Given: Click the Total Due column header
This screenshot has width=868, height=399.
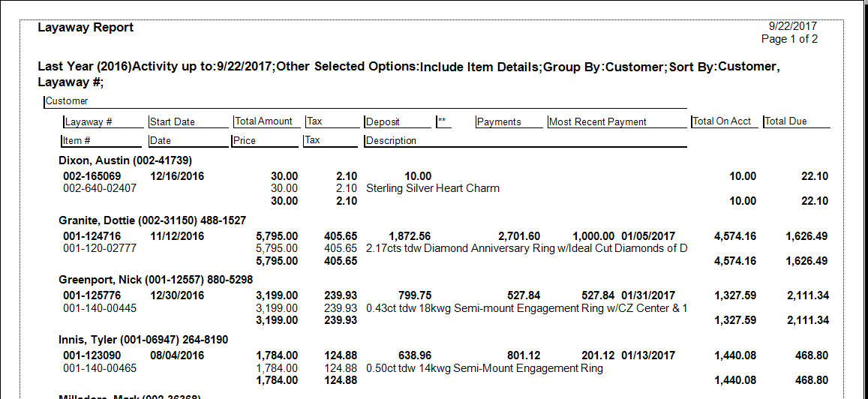Looking at the screenshot, I should pos(786,121).
